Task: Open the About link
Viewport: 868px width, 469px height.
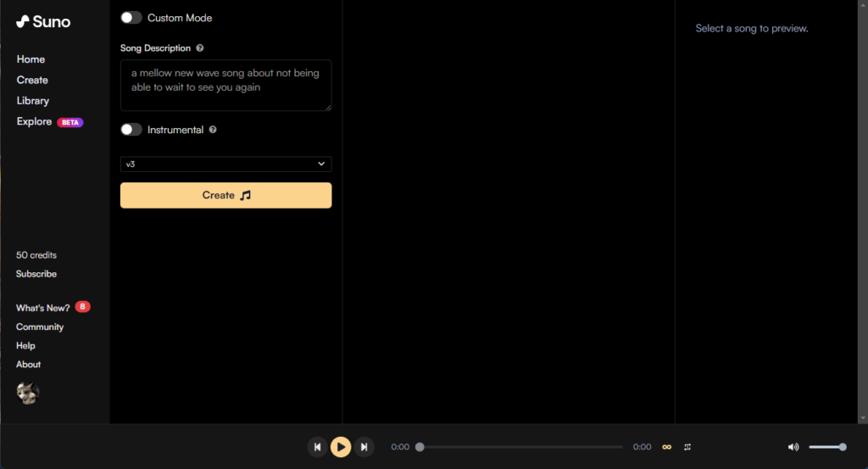Action: pyautogui.click(x=28, y=365)
